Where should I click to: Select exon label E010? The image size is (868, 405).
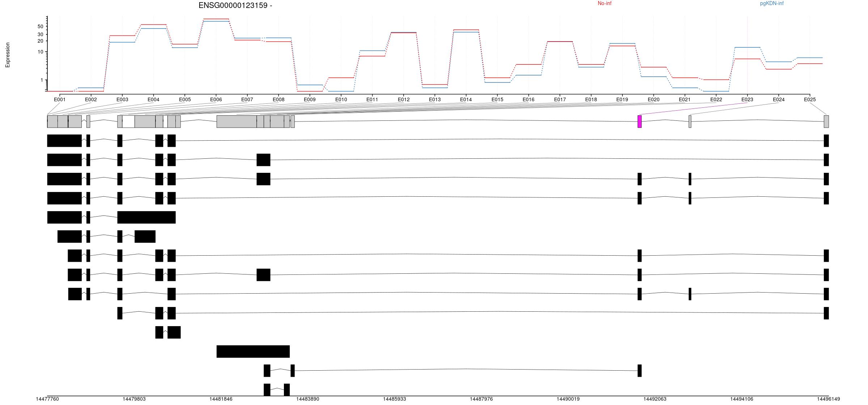(341, 99)
